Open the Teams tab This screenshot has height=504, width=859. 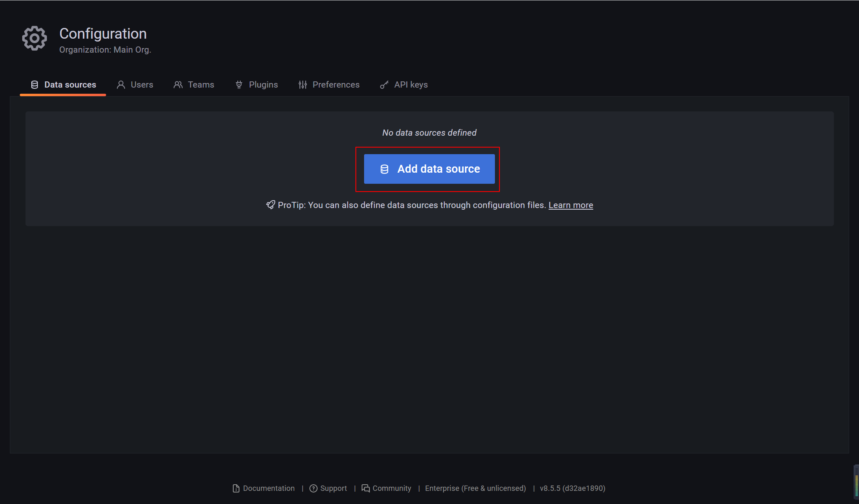click(193, 85)
